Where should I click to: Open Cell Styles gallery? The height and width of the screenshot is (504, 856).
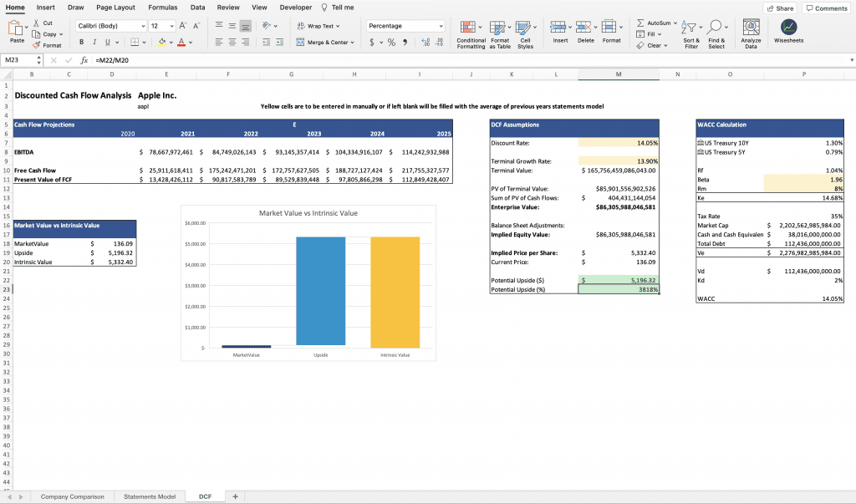[x=525, y=34]
